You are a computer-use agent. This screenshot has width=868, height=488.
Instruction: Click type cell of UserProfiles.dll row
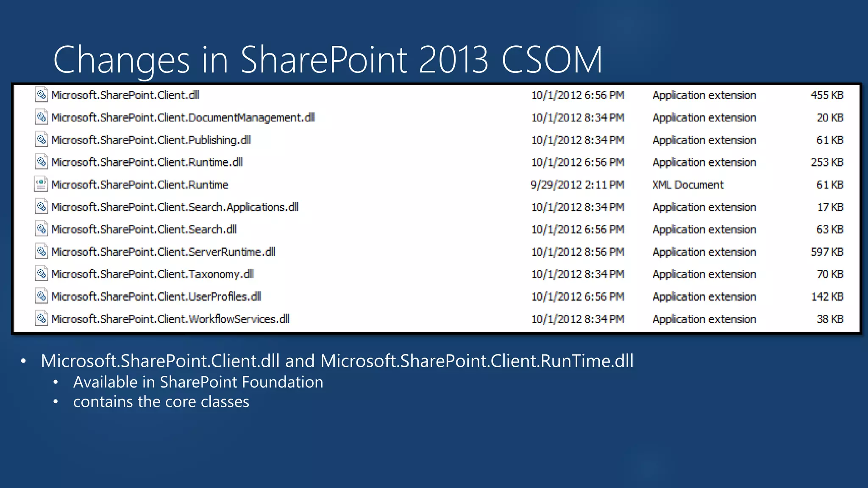click(x=704, y=297)
